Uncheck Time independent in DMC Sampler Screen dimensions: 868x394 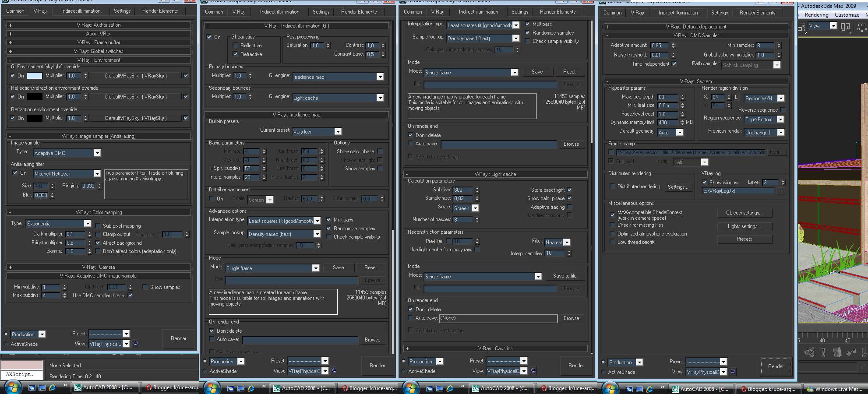coord(674,64)
